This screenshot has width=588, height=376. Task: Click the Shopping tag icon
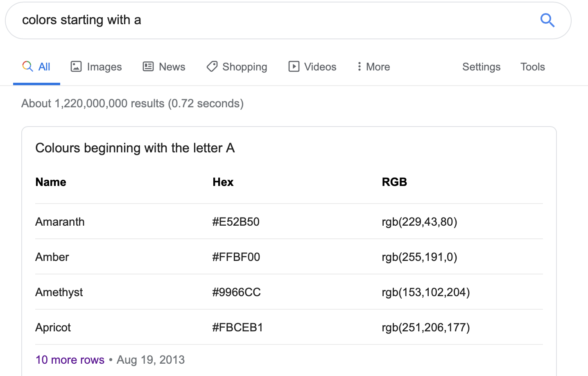[212, 66]
